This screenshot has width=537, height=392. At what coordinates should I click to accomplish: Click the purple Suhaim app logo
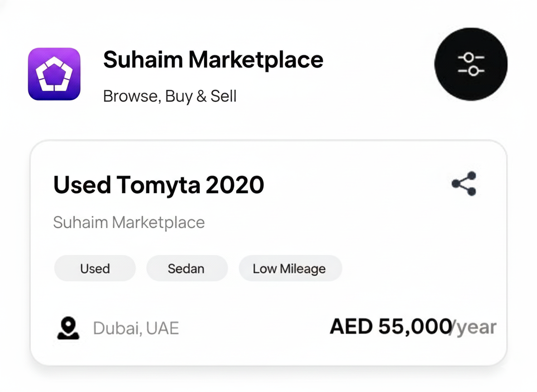point(54,73)
